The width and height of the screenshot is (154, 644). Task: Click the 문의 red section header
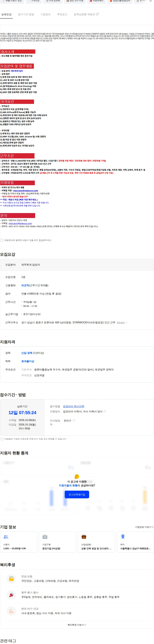click(17, 215)
